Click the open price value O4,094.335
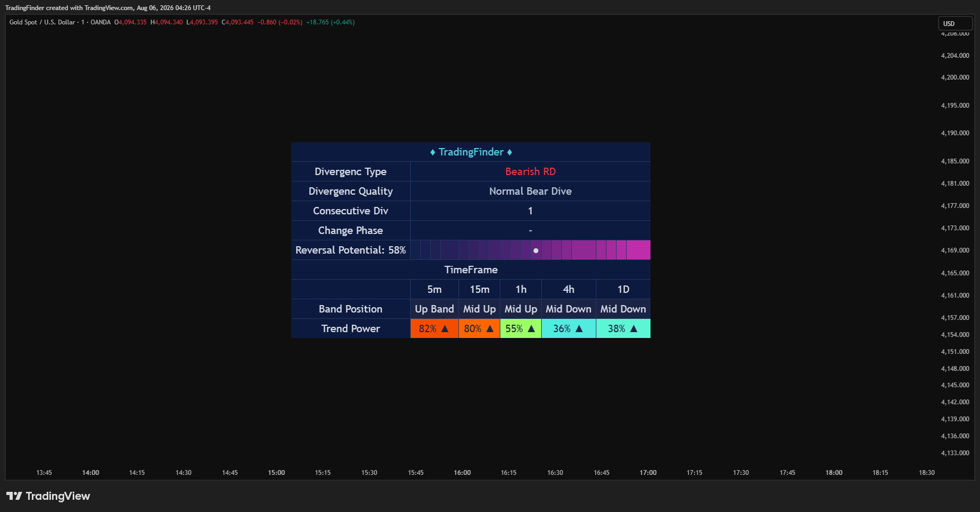Screen dimensions: 980x512 pos(131,22)
